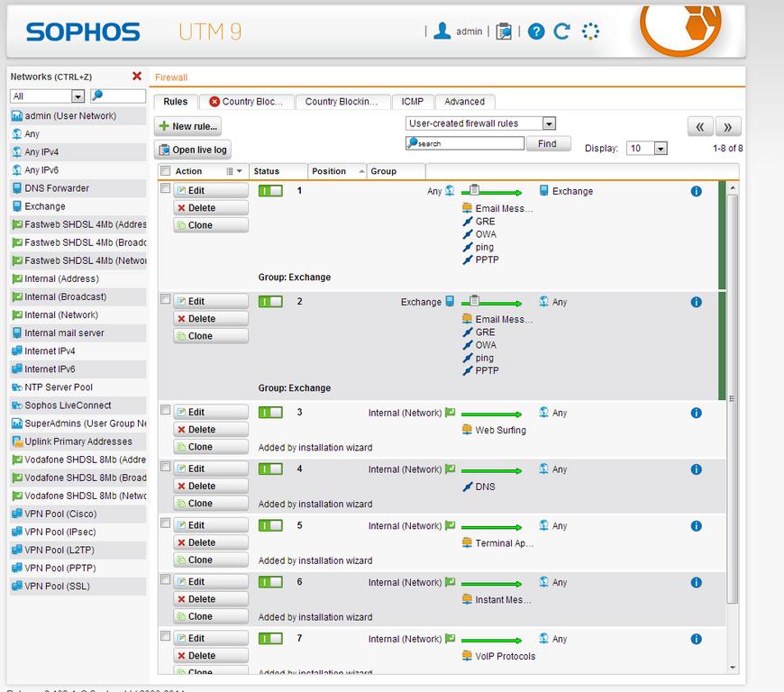784x692 pixels.
Task: Close the Networks panel with red X
Action: 136,76
